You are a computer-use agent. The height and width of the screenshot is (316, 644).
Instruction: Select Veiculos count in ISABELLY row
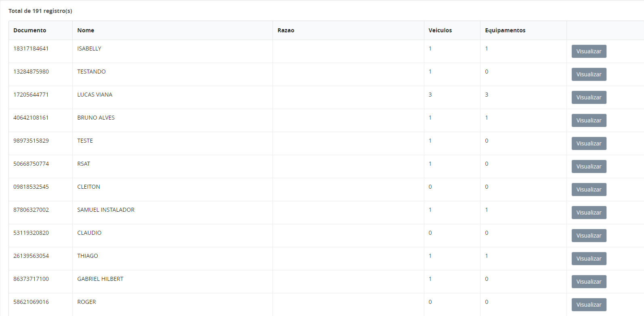[x=430, y=48]
